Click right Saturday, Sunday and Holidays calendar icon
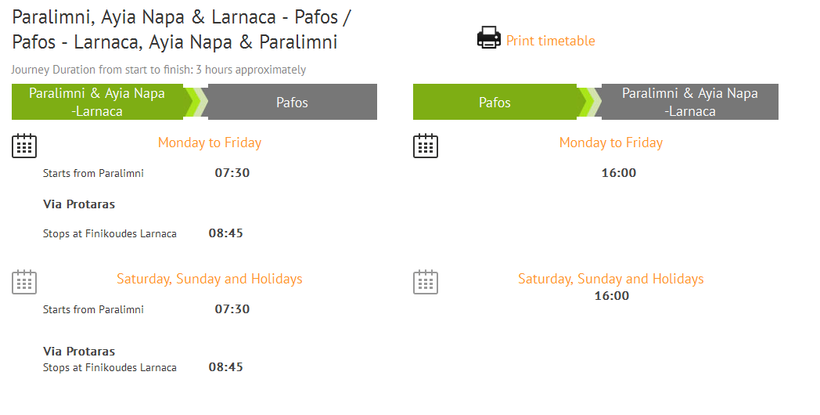 (x=426, y=281)
